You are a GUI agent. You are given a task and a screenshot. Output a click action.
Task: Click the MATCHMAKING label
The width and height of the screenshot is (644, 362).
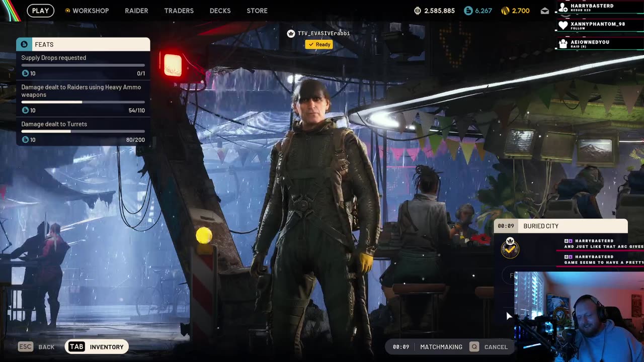click(441, 347)
